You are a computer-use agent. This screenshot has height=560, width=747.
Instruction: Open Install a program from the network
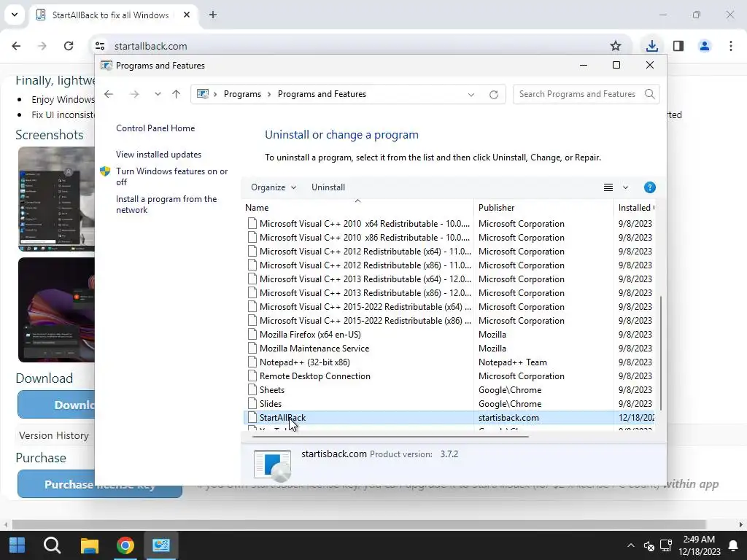pyautogui.click(x=166, y=204)
